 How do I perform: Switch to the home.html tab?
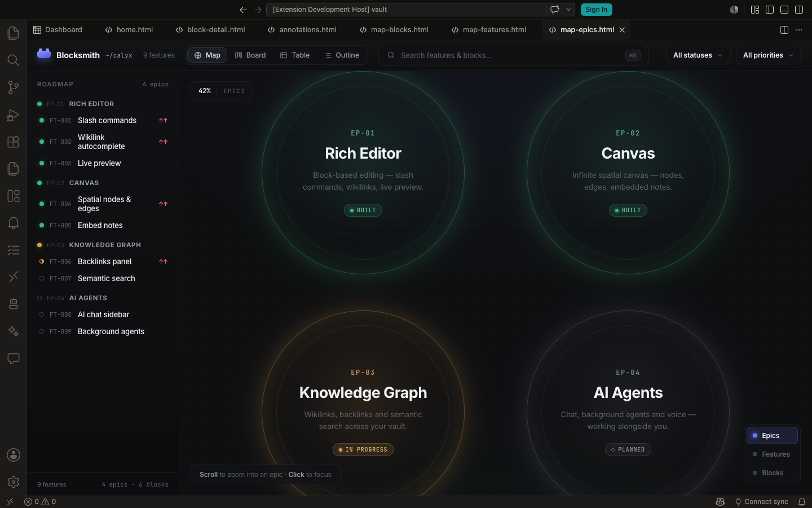click(x=129, y=30)
